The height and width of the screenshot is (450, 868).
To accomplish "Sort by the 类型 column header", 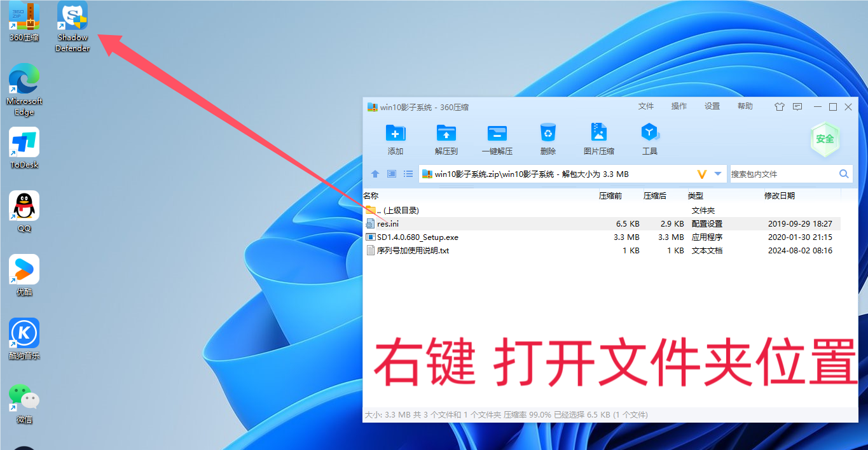I will 695,196.
